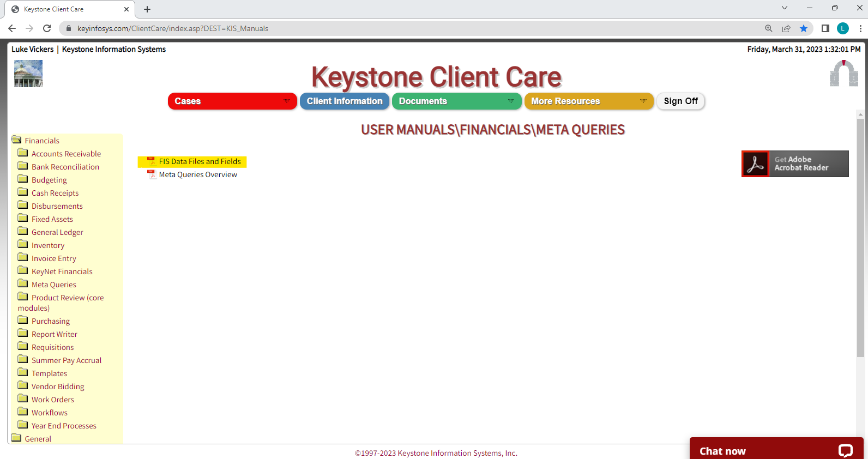The height and width of the screenshot is (459, 868).
Task: Click the Cash Receipts folder icon
Action: click(23, 192)
